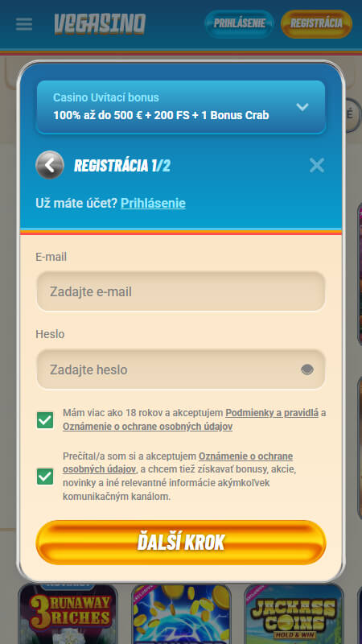Image resolution: width=362 pixels, height=644 pixels.
Task: Click the Ďalší krok button
Action: point(181,542)
